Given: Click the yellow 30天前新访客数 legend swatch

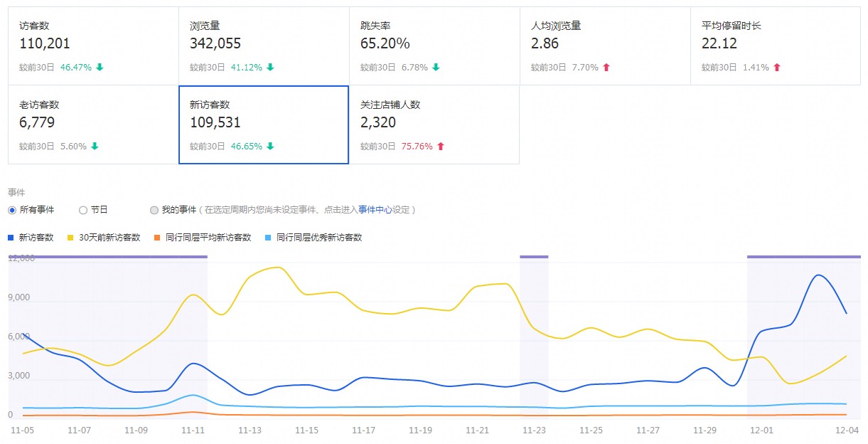Looking at the screenshot, I should 70,238.
